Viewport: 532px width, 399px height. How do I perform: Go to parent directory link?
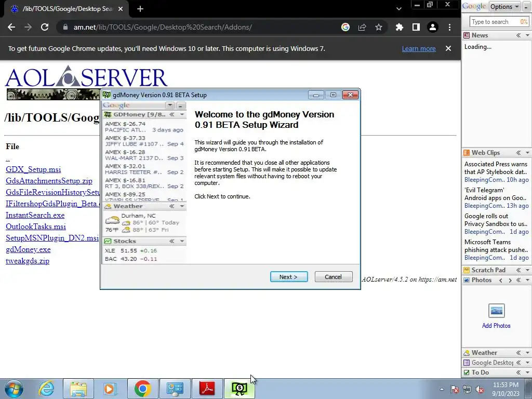[x=7, y=159]
